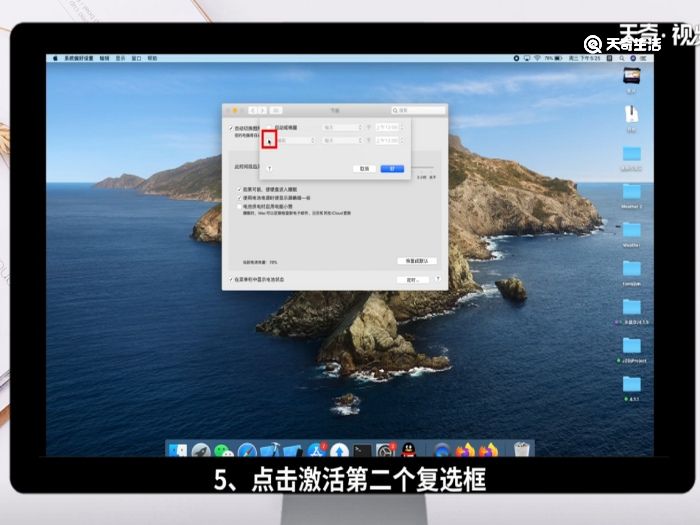
Task: Toggle the 启动或唤醒 checkbox
Action: [x=269, y=128]
